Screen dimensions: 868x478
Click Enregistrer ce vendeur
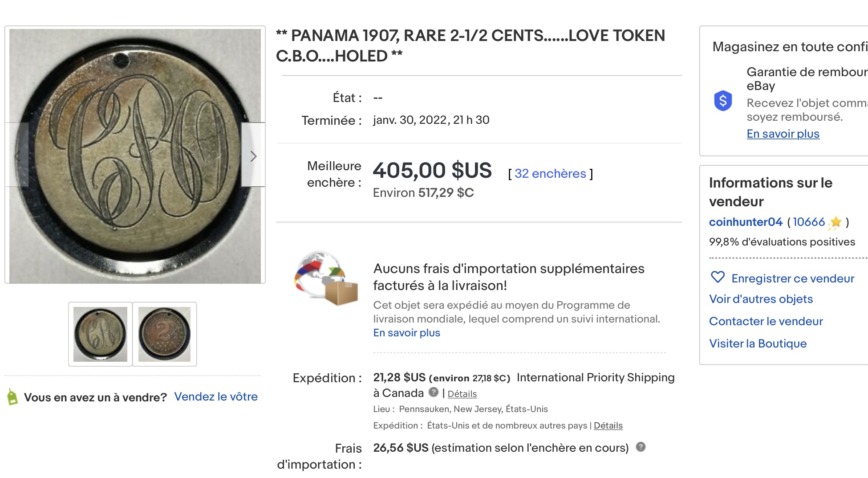coord(793,278)
